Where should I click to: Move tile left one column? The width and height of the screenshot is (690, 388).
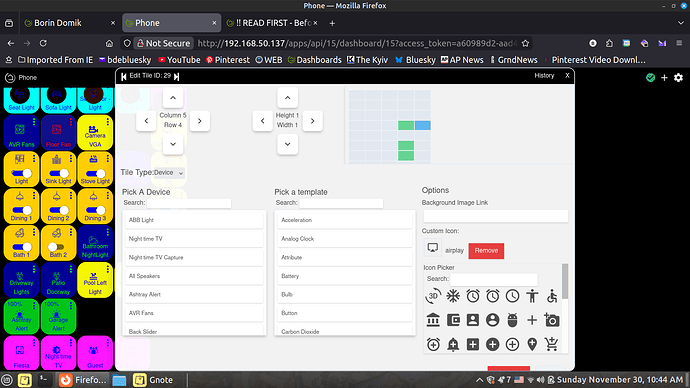146,121
